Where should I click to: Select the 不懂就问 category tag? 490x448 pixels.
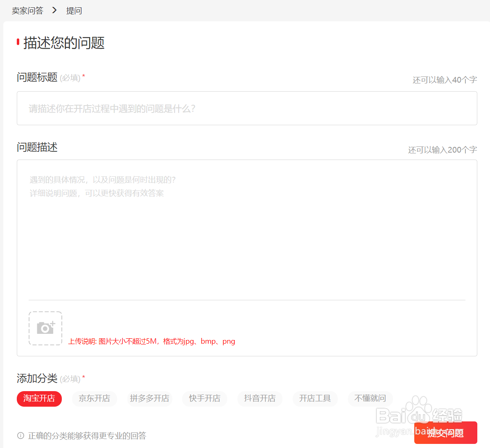click(x=370, y=398)
